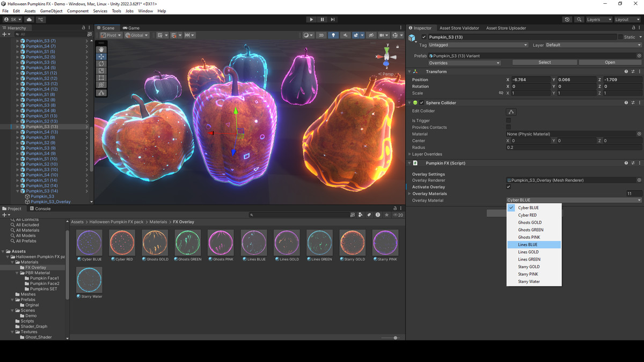The image size is (644, 362).
Task: Select the Hand view tool
Action: point(101,49)
